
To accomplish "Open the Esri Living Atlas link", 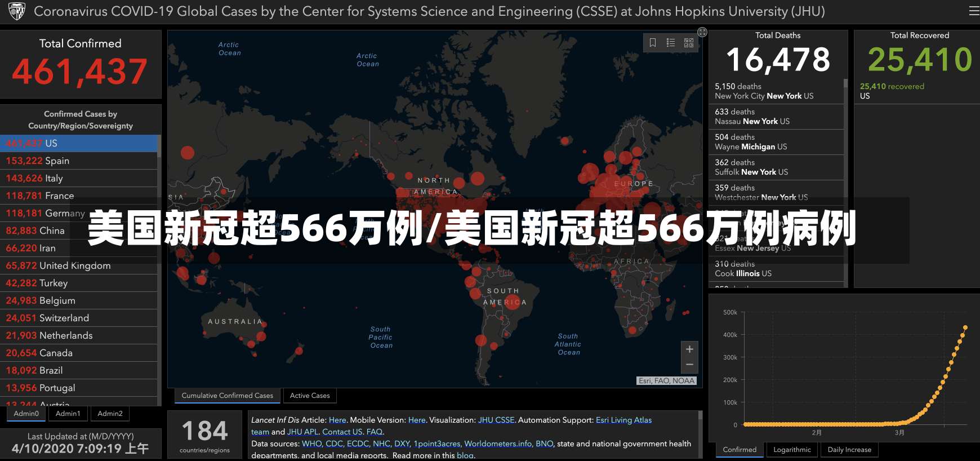I will (623, 420).
